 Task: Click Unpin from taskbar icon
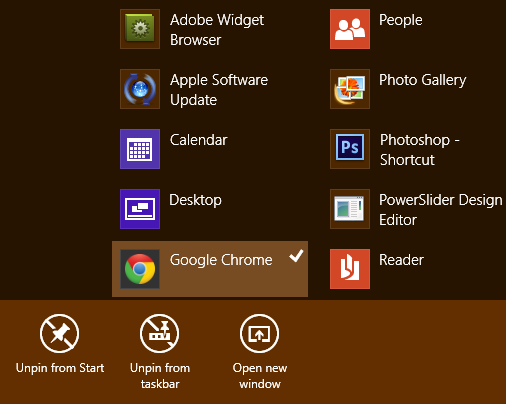[x=160, y=333]
